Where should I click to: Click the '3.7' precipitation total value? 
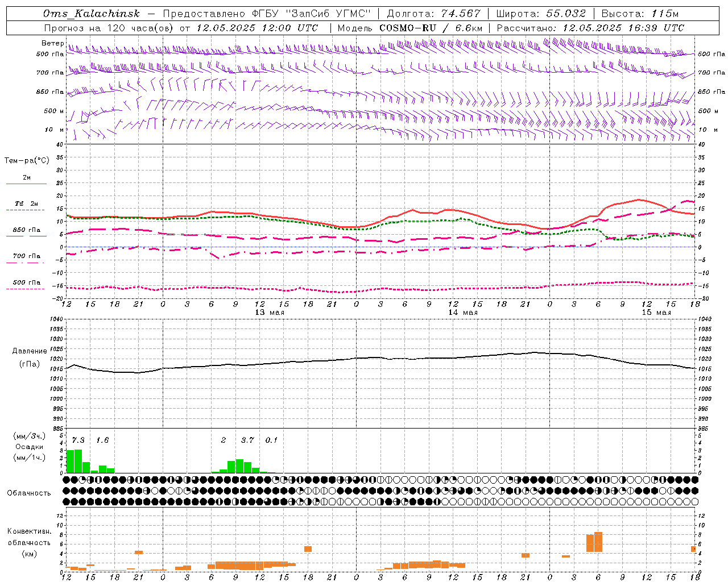click(x=247, y=440)
